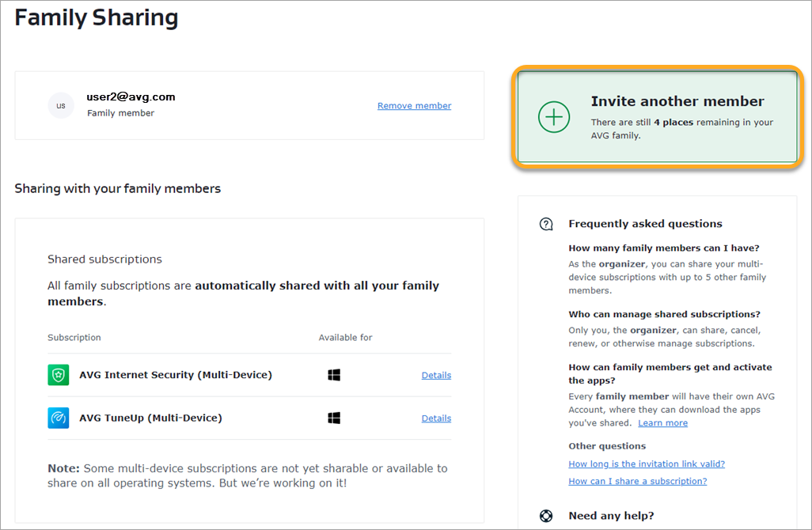Follow the 'Learn more' link
This screenshot has height=530, width=812.
click(662, 423)
